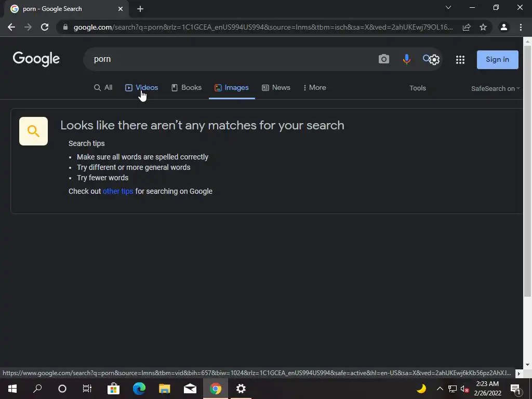Open the tab search chevron
Screen dimensions: 532x399
[x=448, y=7]
